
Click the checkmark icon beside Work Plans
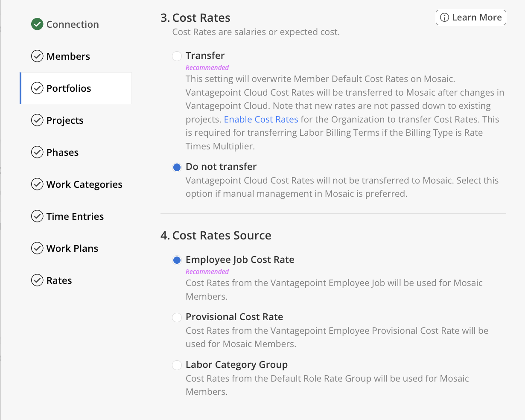click(x=37, y=248)
